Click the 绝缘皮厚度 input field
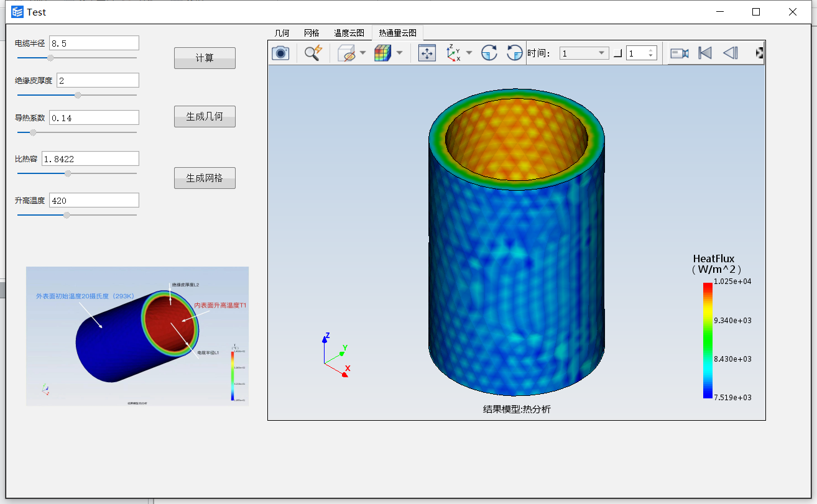The height and width of the screenshot is (504, 817). tap(98, 80)
